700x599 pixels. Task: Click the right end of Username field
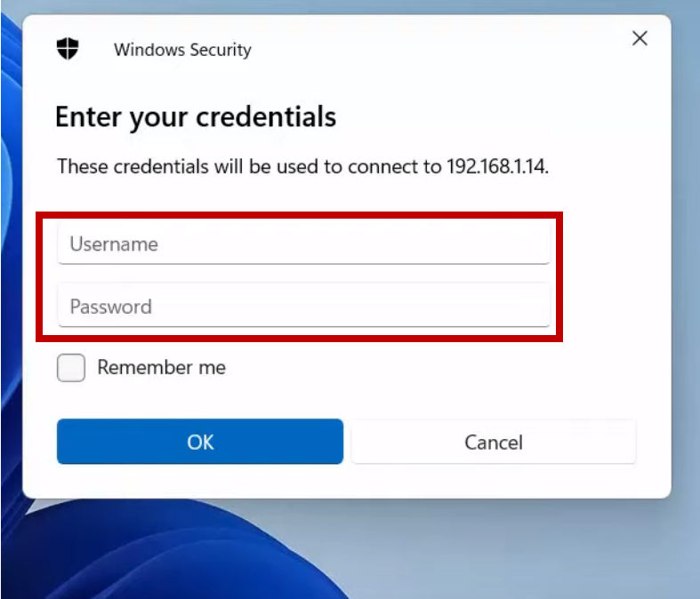coord(534,244)
